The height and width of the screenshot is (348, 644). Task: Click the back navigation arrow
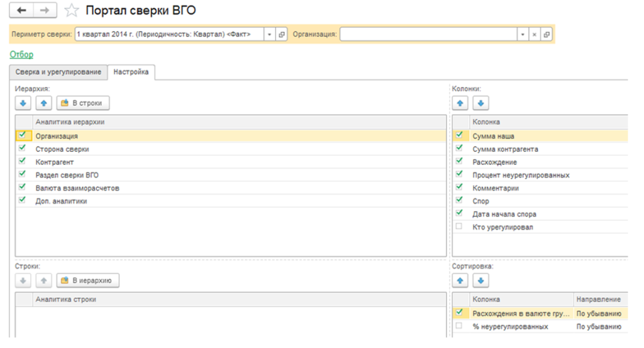tap(23, 11)
